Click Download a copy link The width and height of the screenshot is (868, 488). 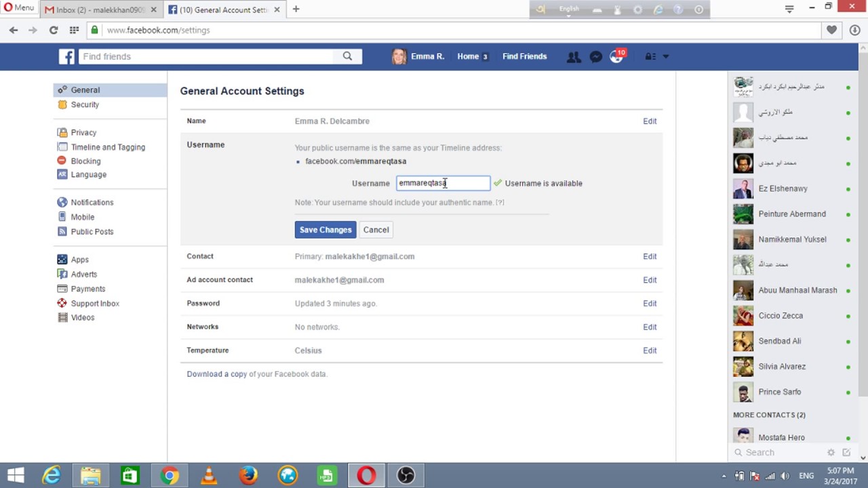pyautogui.click(x=217, y=374)
